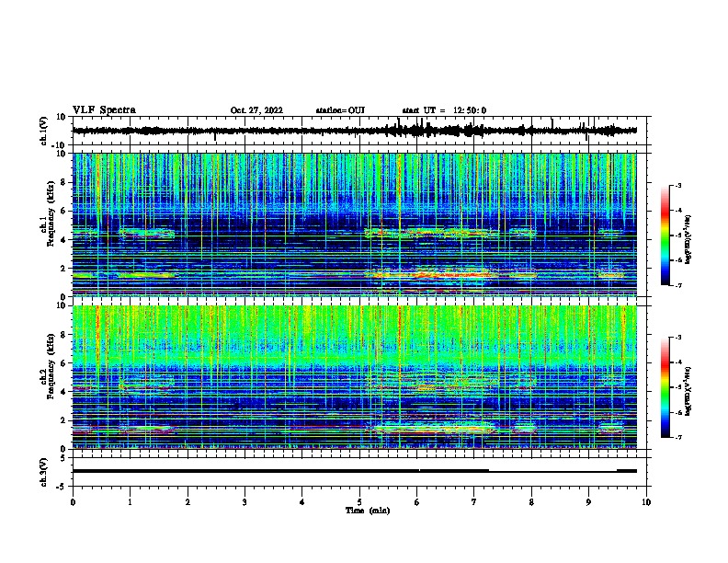Screen dimensions: 728x563
Task: Click the ch.2 color bar log(PSD) label
Action: (x=688, y=391)
